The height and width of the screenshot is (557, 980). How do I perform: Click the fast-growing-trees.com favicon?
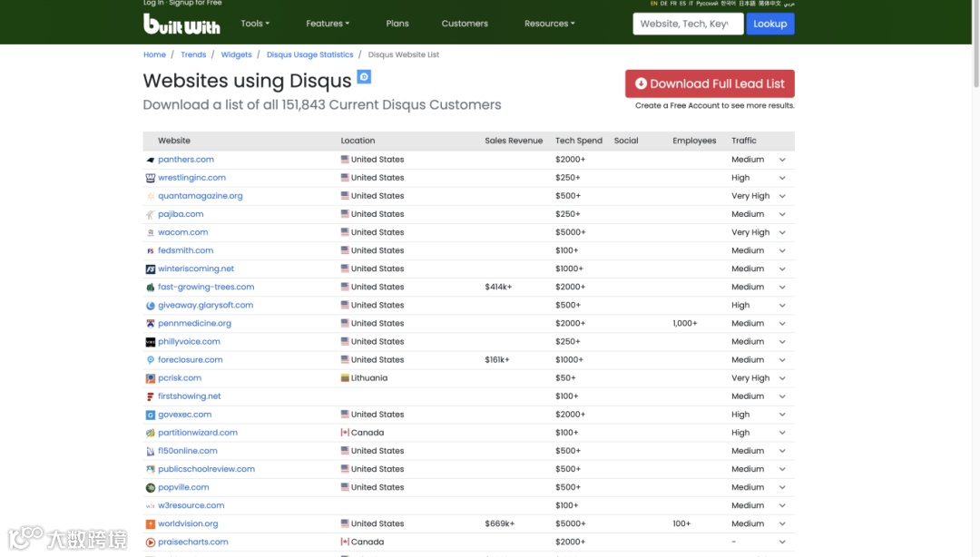[150, 287]
